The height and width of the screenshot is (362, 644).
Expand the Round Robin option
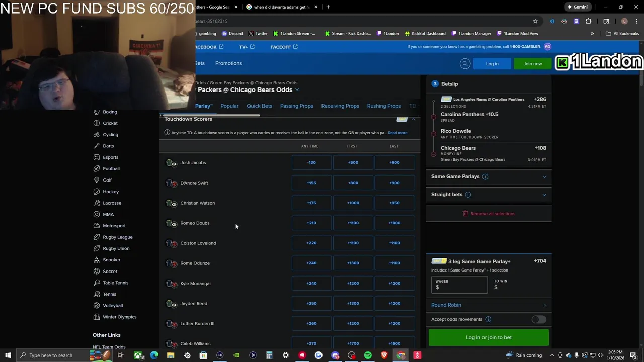(544, 305)
